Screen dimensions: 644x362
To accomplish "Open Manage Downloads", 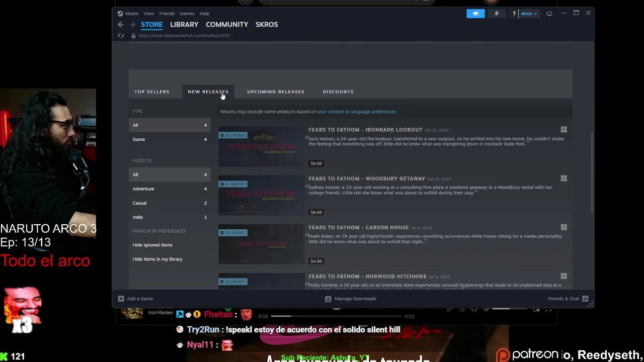I will (355, 299).
